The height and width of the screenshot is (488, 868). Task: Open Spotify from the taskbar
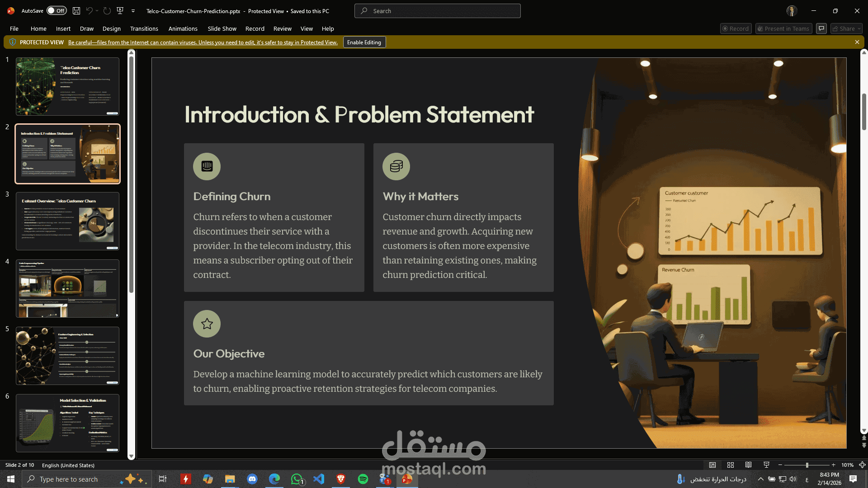click(363, 479)
